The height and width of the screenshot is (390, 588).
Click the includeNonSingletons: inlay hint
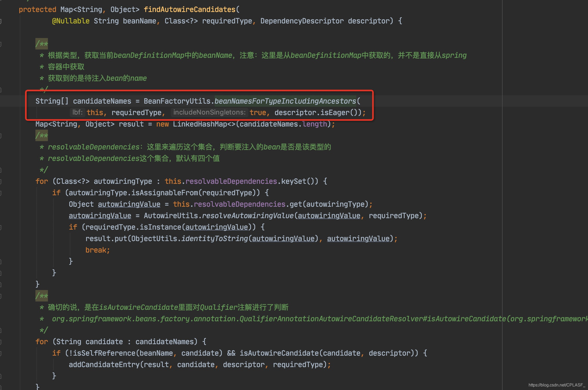[209, 112]
